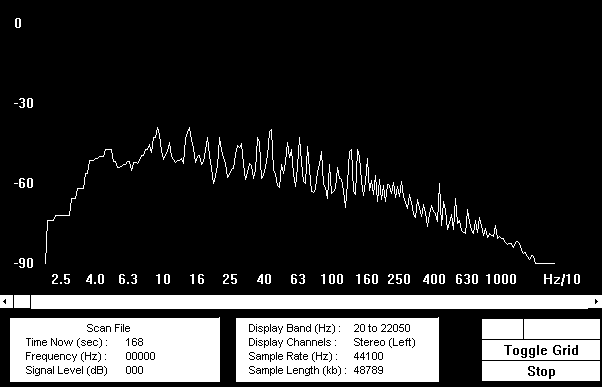
Task: Click the horizontal scrollbar thumb
Action: (x=22, y=302)
